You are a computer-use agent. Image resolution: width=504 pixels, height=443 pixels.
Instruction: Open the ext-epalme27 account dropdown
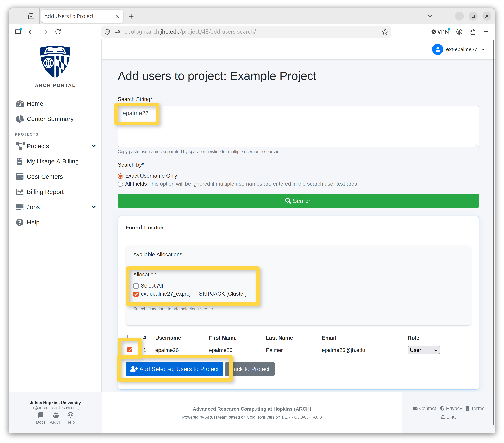[x=458, y=49]
